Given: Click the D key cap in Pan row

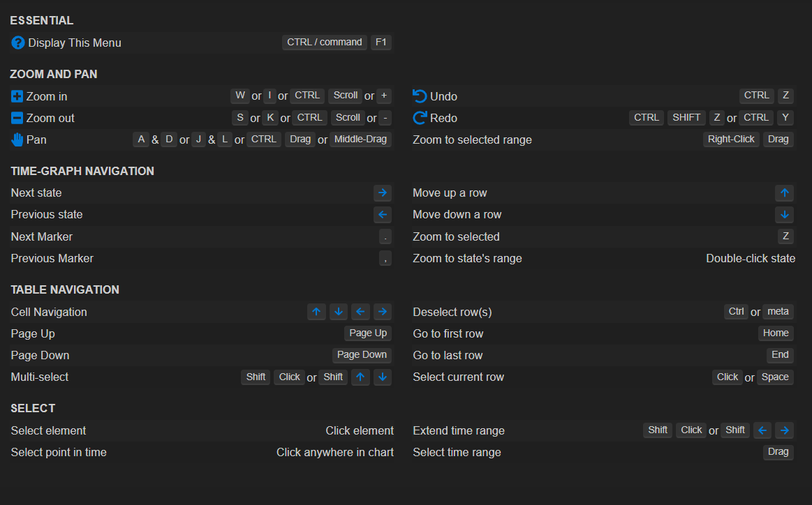Looking at the screenshot, I should 169,140.
